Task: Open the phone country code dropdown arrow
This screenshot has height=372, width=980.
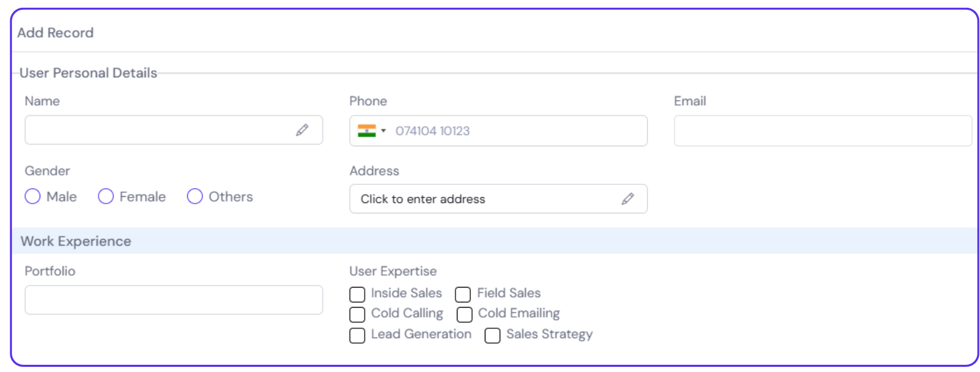Action: tap(383, 131)
